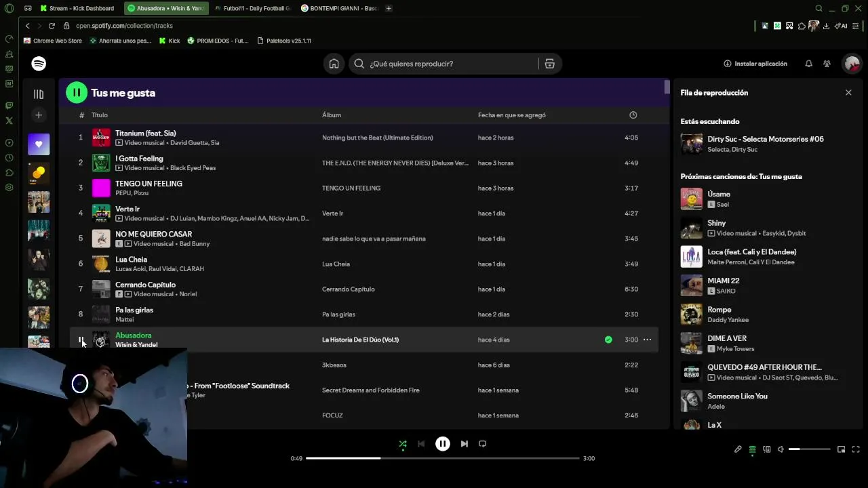Play 'Loca (feat. Cali y El Dandee)' from the queue
The image size is (868, 488).
[x=752, y=251]
